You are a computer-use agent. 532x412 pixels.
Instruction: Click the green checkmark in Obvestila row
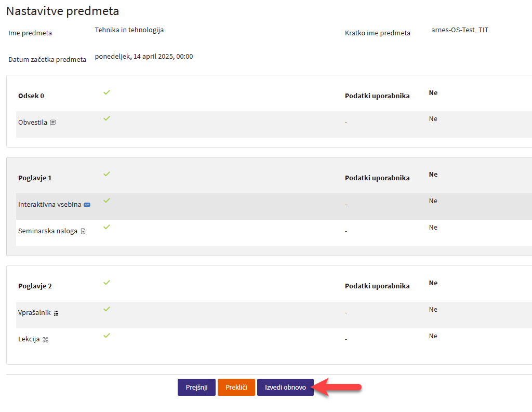coord(107,118)
